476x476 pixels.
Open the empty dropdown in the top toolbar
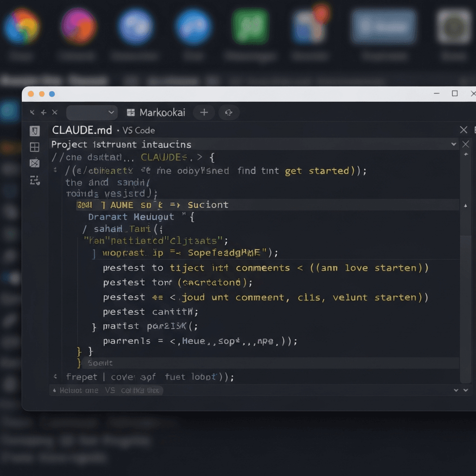pos(92,112)
